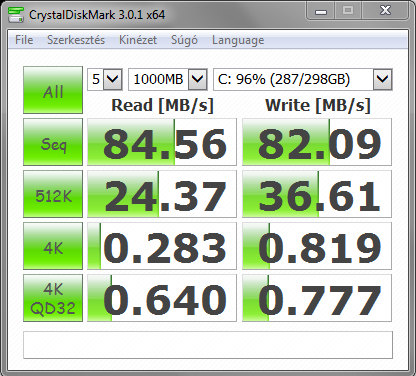
Task: Open the Súgó menu
Action: [x=184, y=40]
